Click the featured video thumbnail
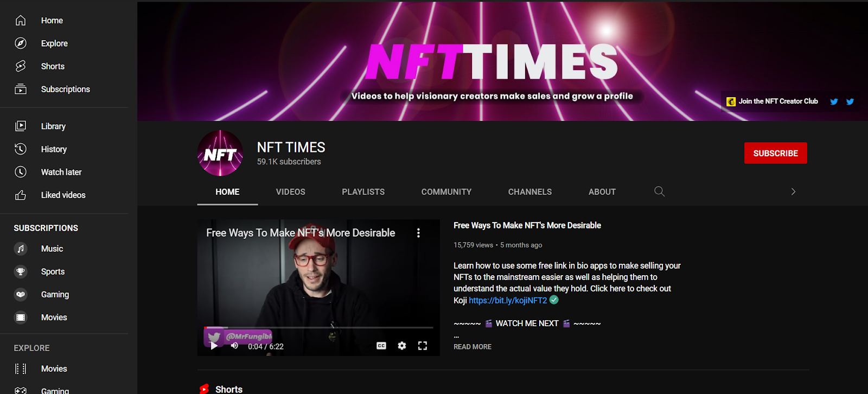Screen dimensions: 868x394 pyautogui.click(x=318, y=288)
